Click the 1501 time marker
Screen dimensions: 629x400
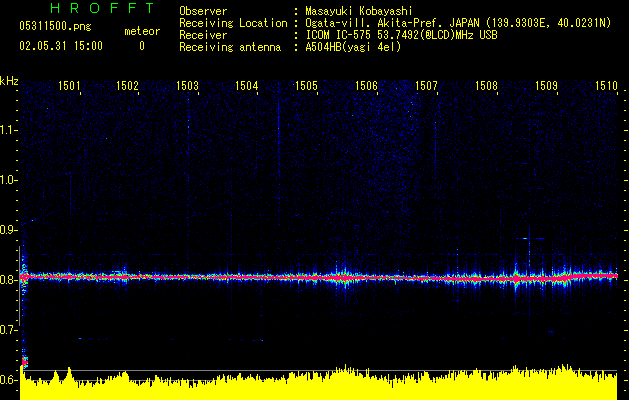click(69, 86)
